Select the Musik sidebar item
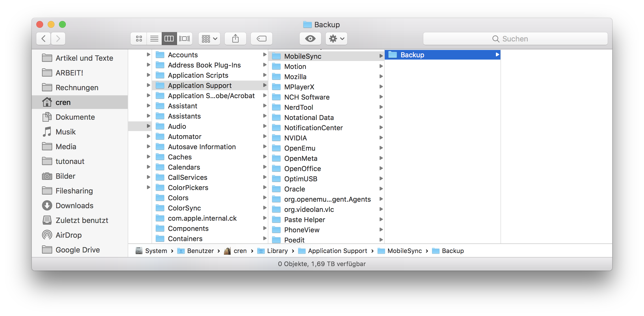Viewport: 644px width, 316px height. 66,132
